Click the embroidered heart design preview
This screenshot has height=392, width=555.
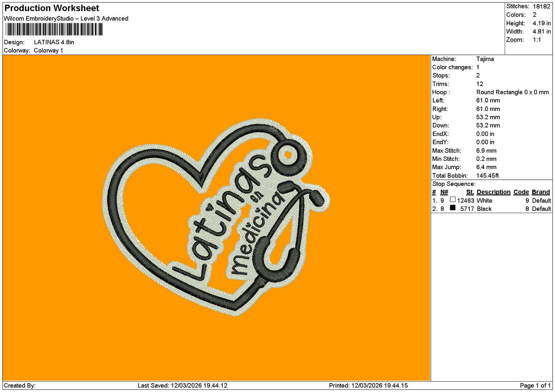[217, 217]
